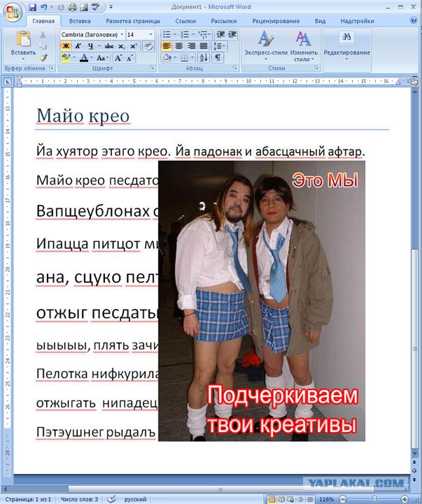Zoom in with plus button
This screenshot has width=422, height=504.
click(x=405, y=499)
